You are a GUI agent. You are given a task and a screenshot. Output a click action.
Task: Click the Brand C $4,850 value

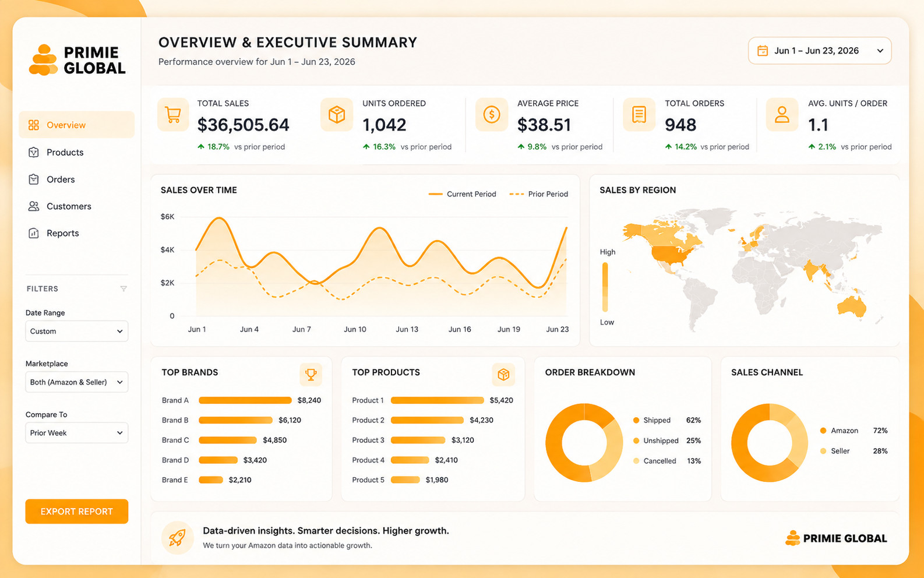point(274,440)
